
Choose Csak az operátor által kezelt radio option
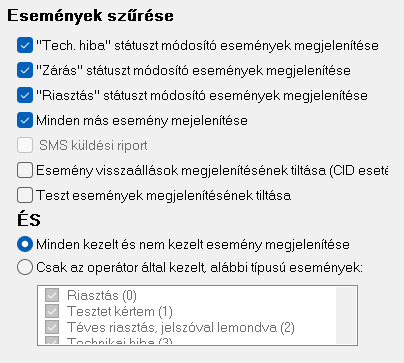coord(25,267)
